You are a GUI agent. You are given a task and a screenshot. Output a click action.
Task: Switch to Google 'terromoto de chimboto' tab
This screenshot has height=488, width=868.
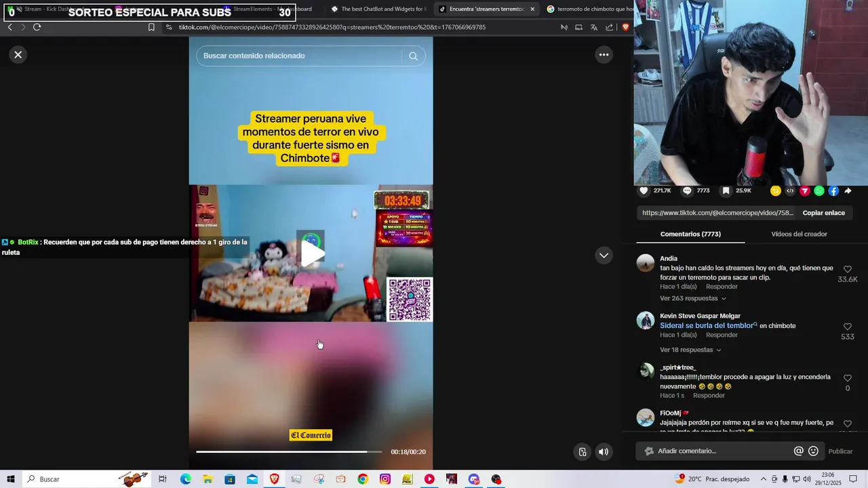click(x=590, y=9)
